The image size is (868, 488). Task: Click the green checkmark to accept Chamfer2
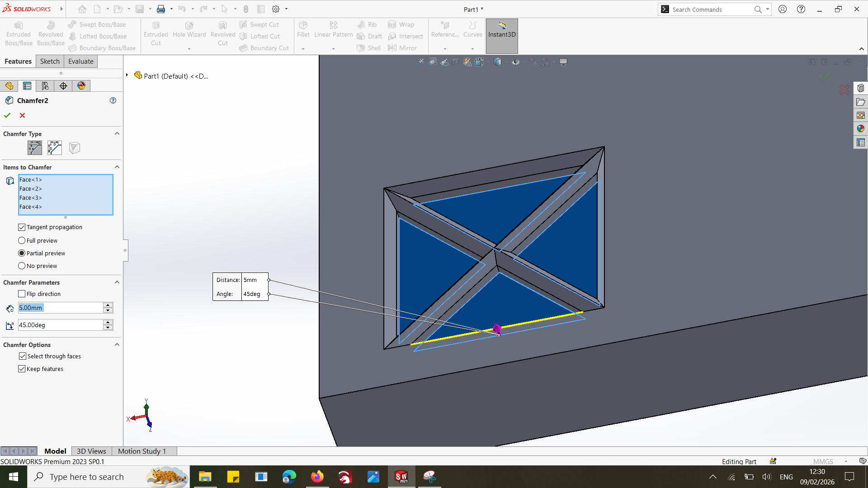[7, 116]
